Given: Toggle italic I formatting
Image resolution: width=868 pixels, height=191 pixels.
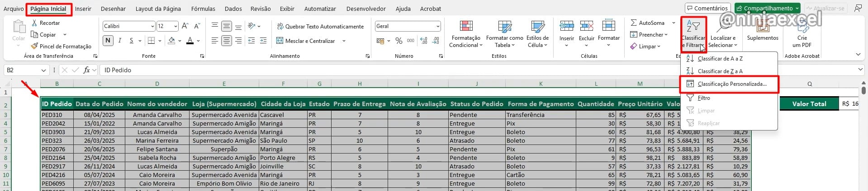Looking at the screenshot, I should point(120,41).
